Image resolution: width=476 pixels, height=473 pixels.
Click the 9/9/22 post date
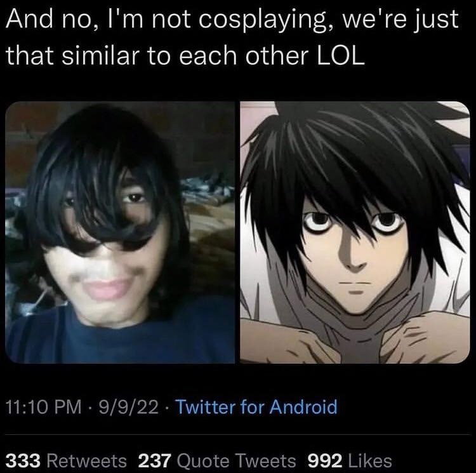(x=128, y=407)
